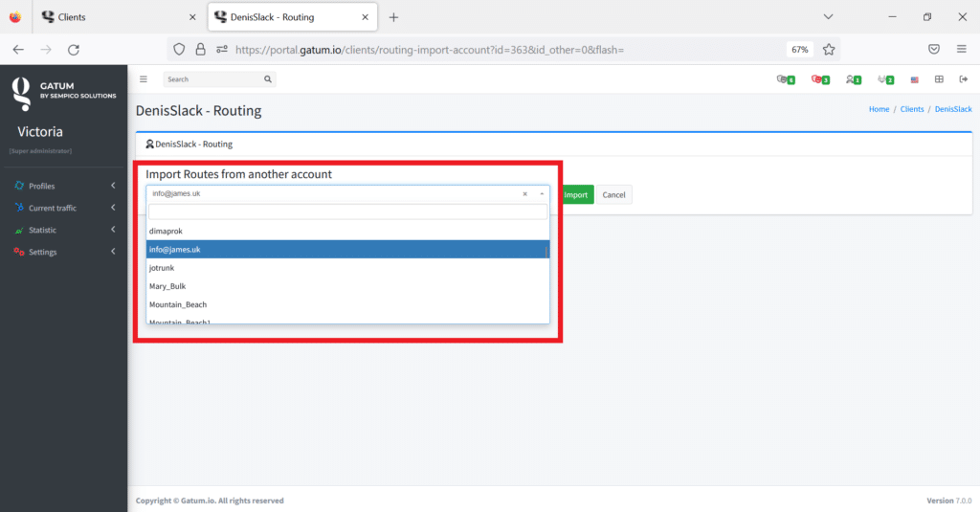Open the US flag language selector
The height and width of the screenshot is (512, 980).
(914, 79)
